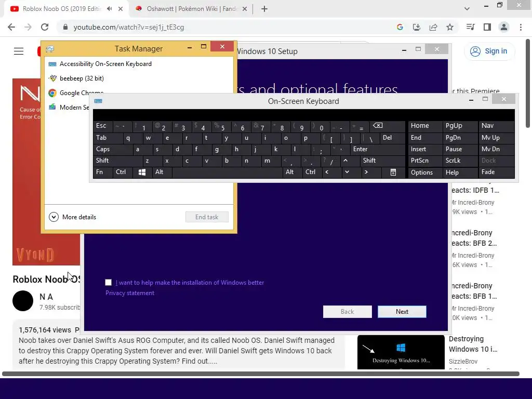Screen dimensions: 532x399
Task: Click the Windows logo key on keyboard
Action: point(142,172)
